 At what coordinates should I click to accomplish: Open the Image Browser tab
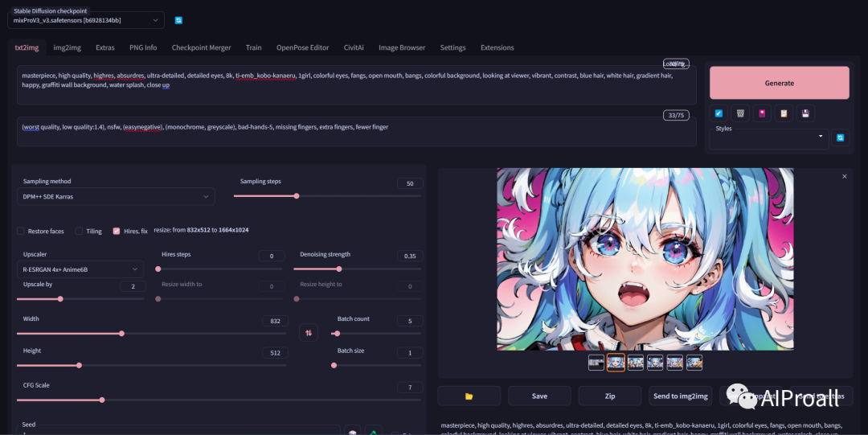coord(402,47)
